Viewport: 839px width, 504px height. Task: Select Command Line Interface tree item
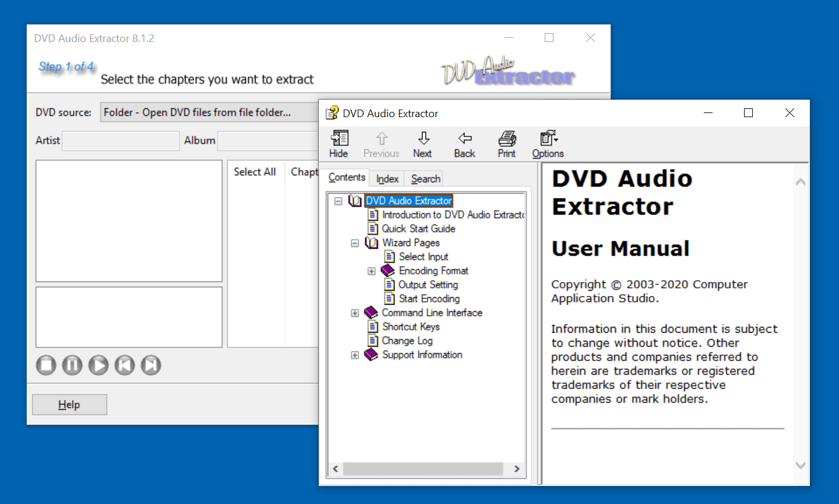click(x=432, y=312)
